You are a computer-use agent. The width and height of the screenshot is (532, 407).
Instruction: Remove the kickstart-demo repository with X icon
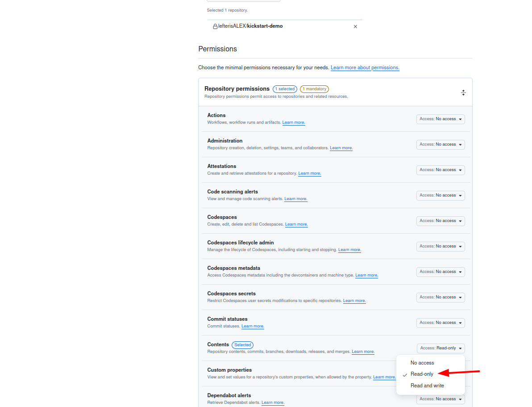click(x=355, y=26)
